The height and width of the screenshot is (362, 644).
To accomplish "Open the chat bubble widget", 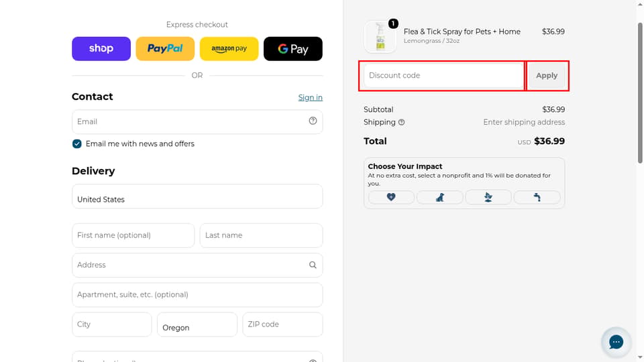I will click(x=616, y=341).
